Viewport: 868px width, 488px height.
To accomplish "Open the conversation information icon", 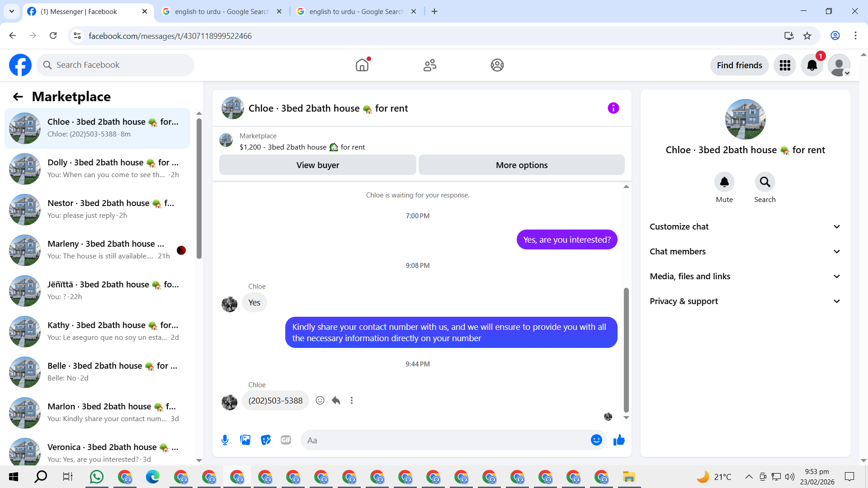I will (x=613, y=108).
